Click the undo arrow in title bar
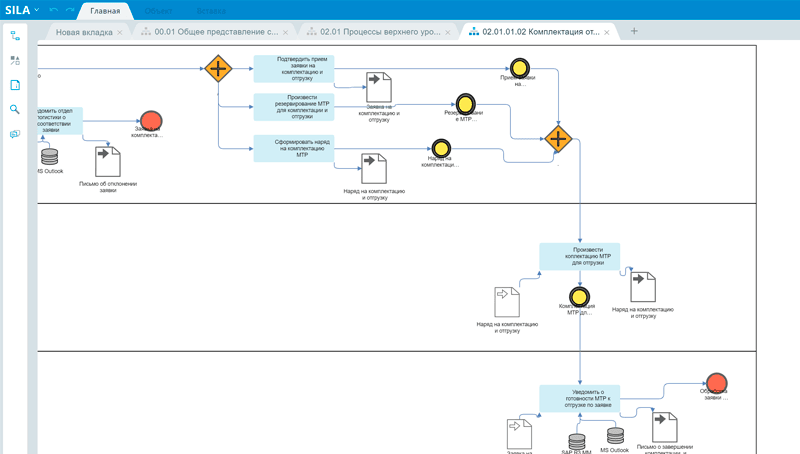 pyautogui.click(x=54, y=11)
